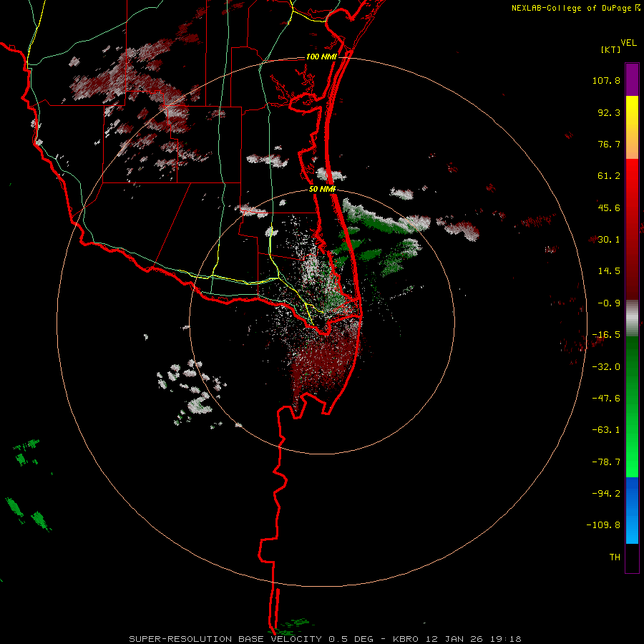Viewport: 644px width, 644px height.
Task: Click the TH legend label
Action: click(615, 557)
